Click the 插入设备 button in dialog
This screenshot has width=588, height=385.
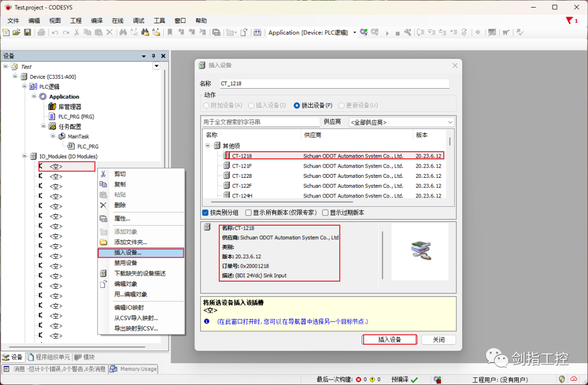point(390,340)
